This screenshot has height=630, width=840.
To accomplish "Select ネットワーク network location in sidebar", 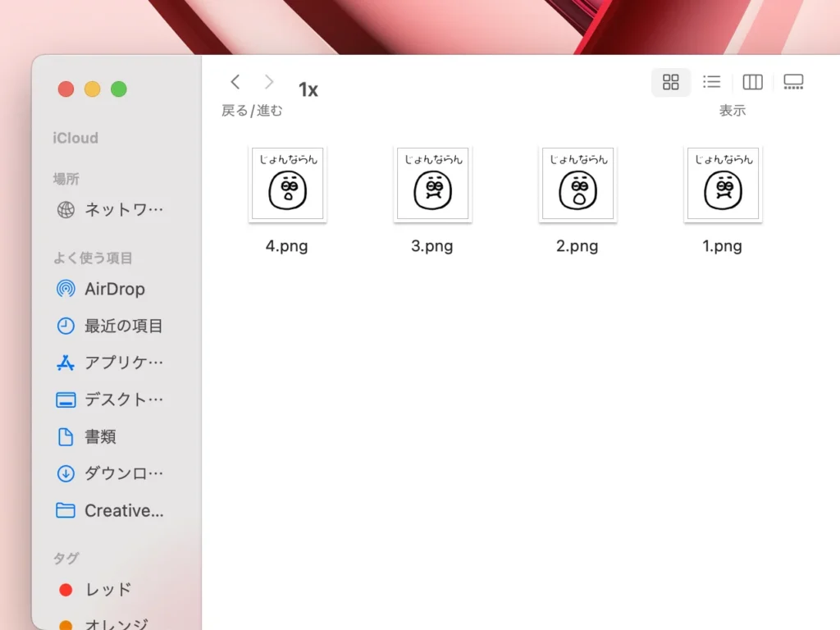I will (x=123, y=210).
